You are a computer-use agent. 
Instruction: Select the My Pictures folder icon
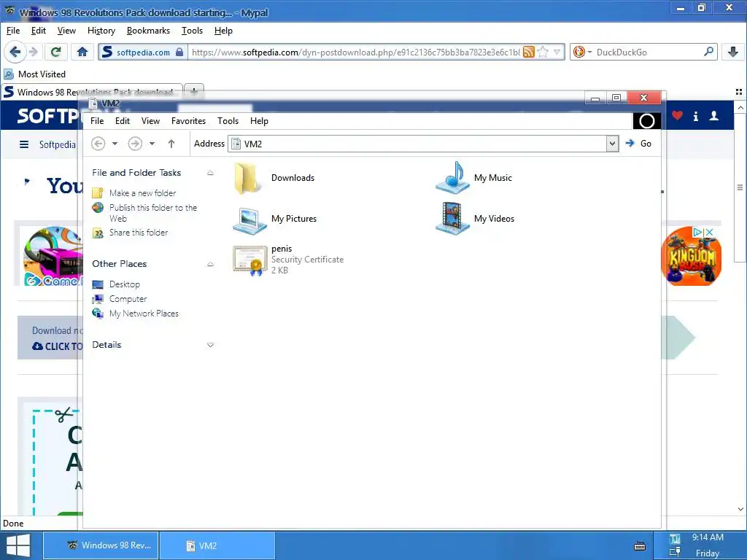249,220
